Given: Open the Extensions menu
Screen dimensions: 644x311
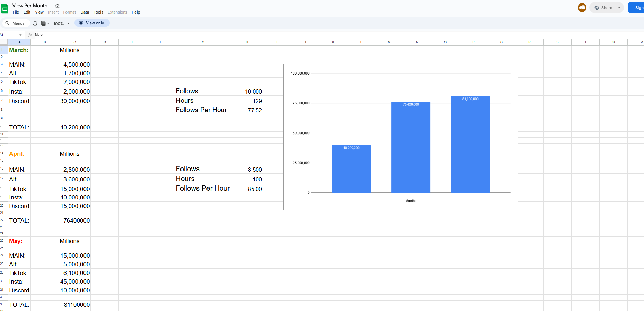Looking at the screenshot, I should pos(117,12).
